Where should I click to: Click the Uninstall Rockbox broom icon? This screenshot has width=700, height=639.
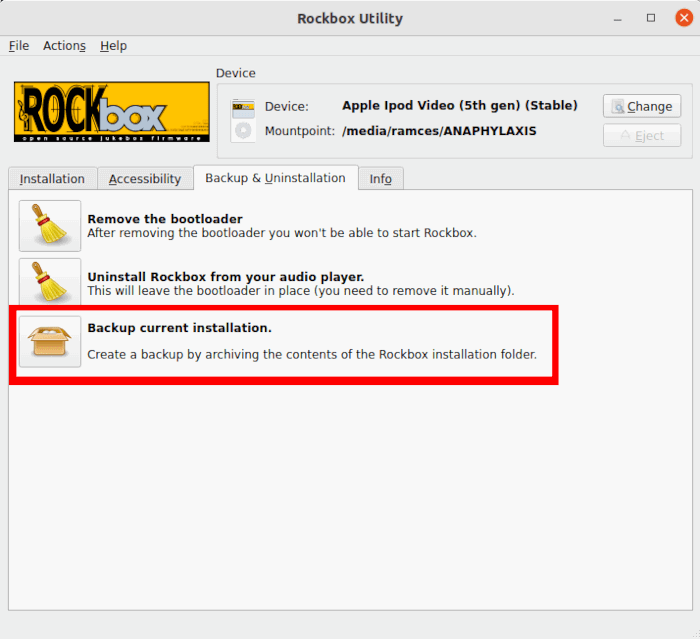point(50,283)
